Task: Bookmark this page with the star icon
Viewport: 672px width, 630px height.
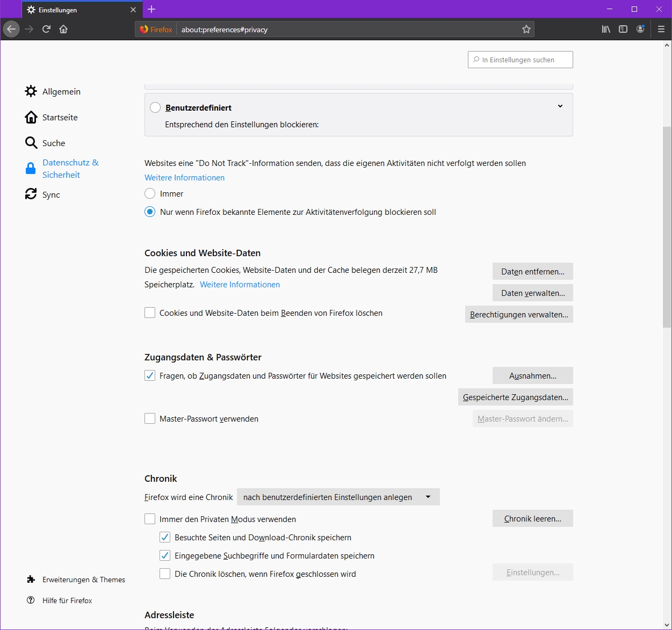Action: pyautogui.click(x=526, y=30)
